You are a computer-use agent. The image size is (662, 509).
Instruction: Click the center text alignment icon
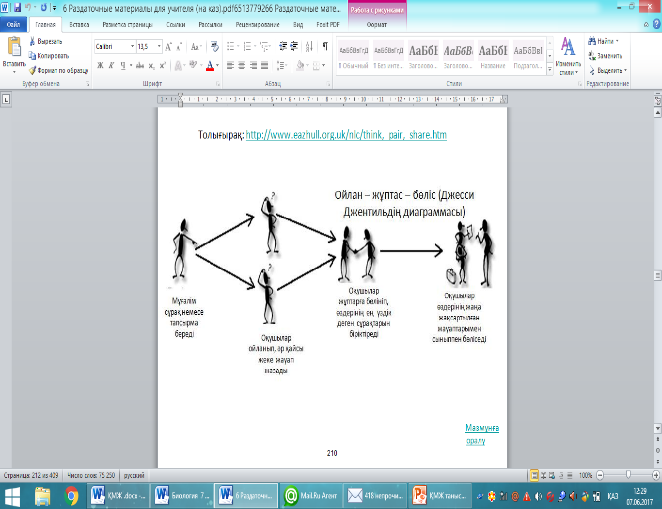click(241, 65)
